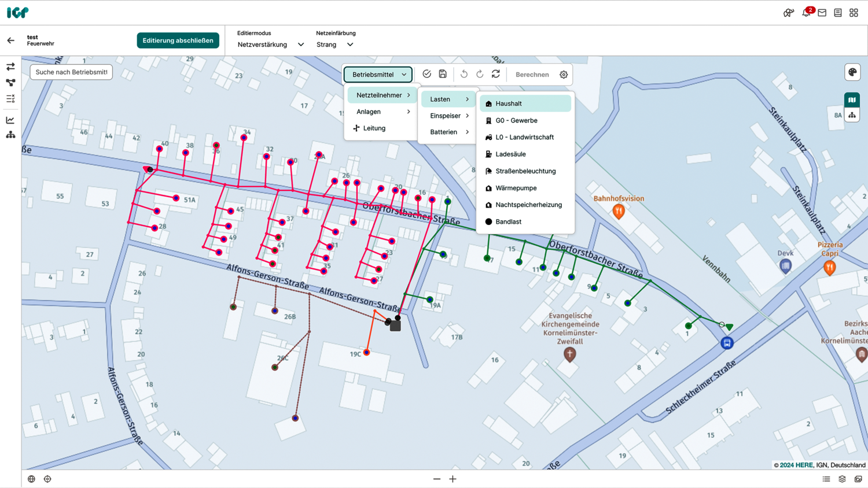This screenshot has width=868, height=488.
Task: Open the Netzeinfärbung Strang dropdown
Action: [334, 45]
